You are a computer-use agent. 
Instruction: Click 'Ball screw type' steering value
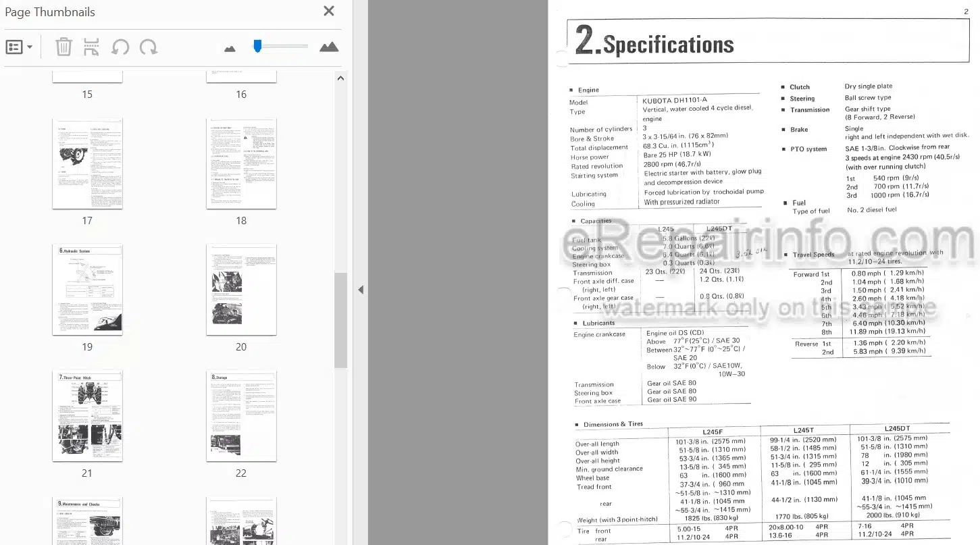(x=868, y=98)
